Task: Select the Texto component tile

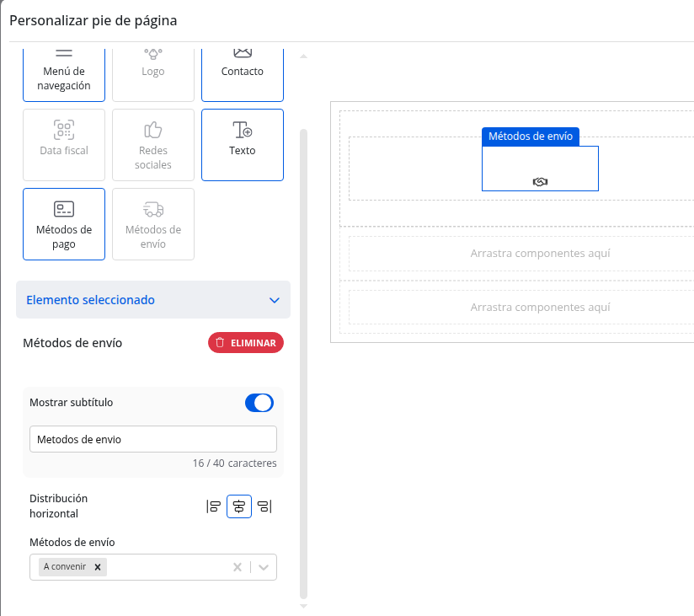Action: [243, 144]
